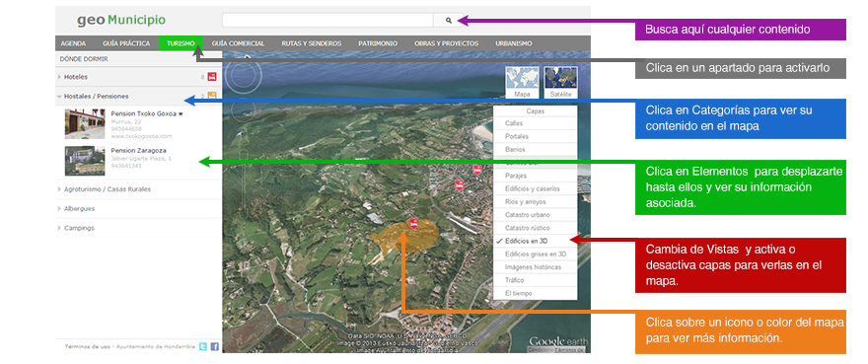Click the red bed icon beside Hoteles

click(x=212, y=77)
